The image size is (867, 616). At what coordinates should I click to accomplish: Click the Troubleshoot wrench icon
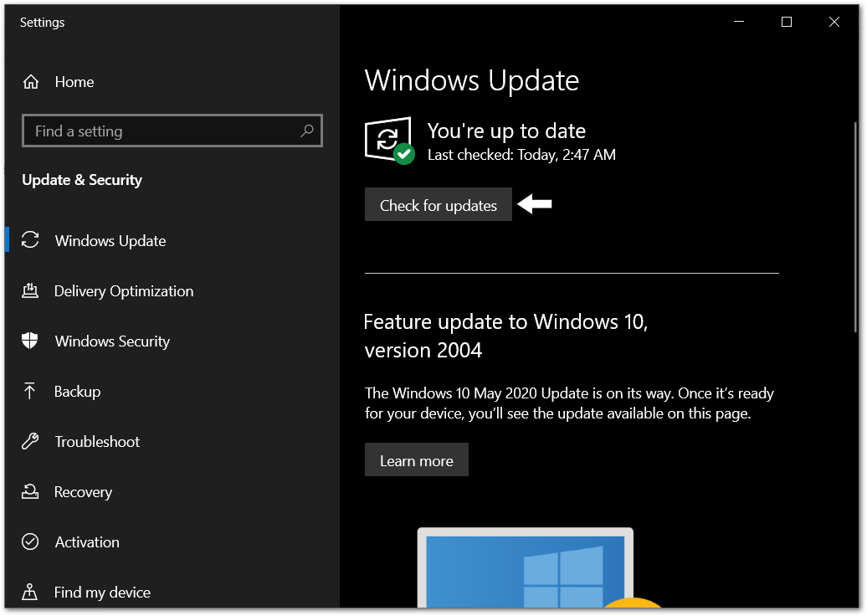coord(30,441)
